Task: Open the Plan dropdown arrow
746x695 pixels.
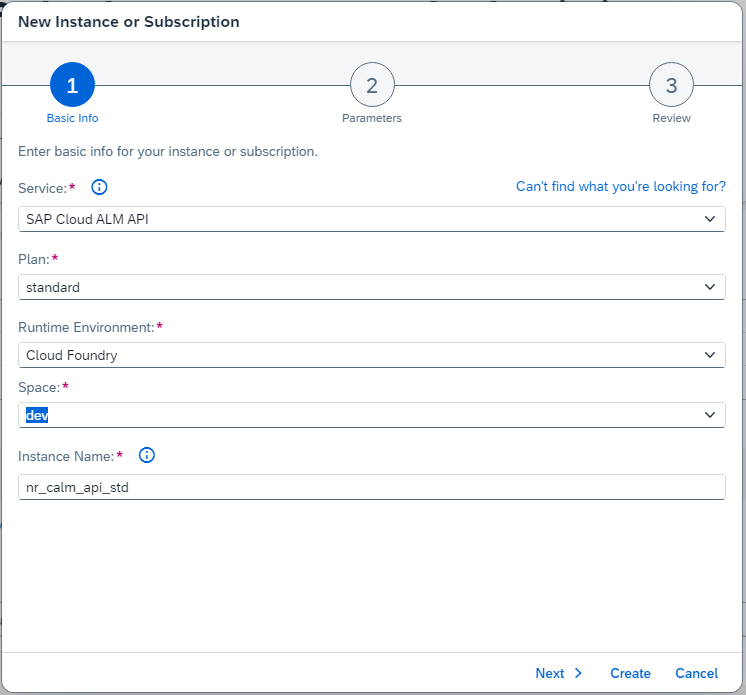Action: 710,287
